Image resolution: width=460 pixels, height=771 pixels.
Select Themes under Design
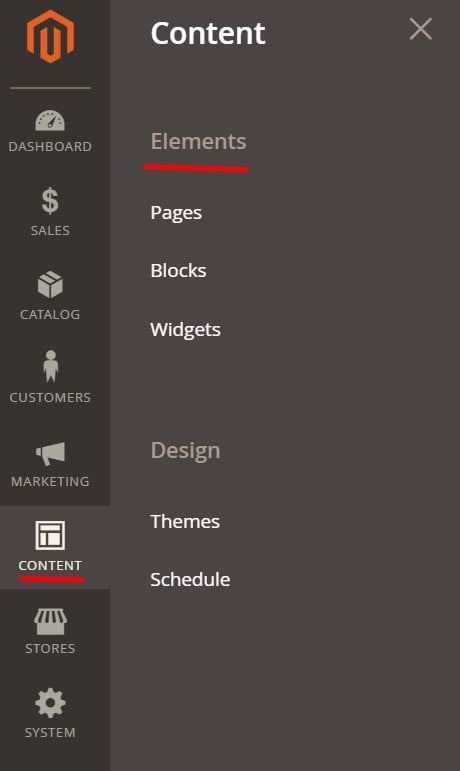click(x=185, y=521)
